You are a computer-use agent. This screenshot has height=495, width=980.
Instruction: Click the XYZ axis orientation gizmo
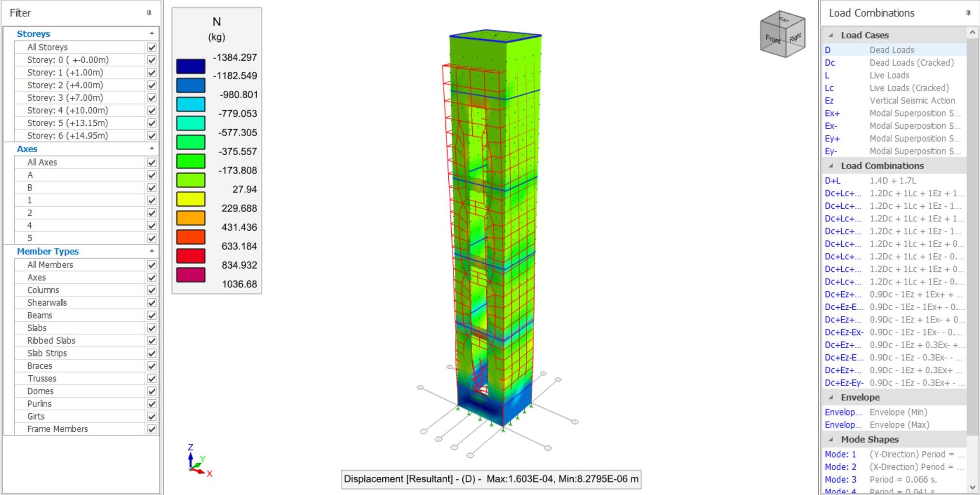[x=199, y=461]
